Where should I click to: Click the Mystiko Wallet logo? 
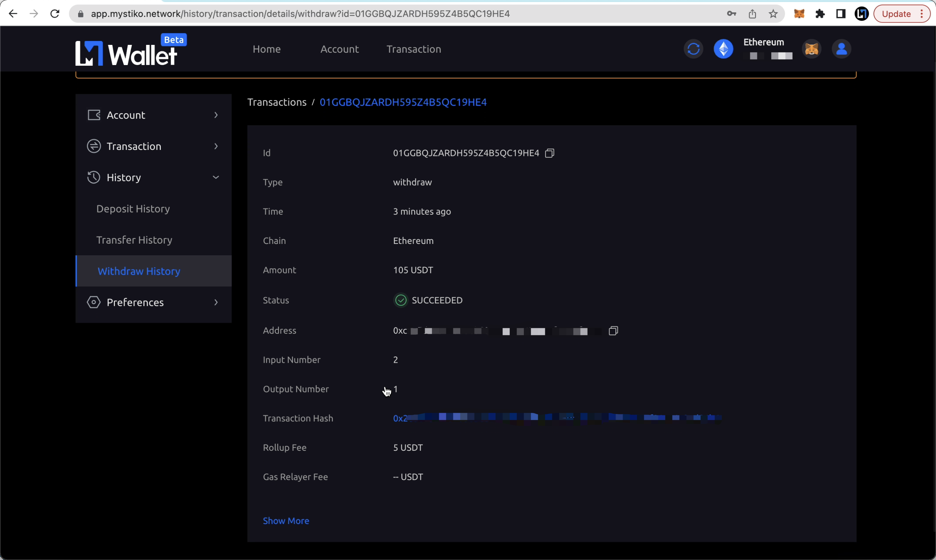pos(130,50)
